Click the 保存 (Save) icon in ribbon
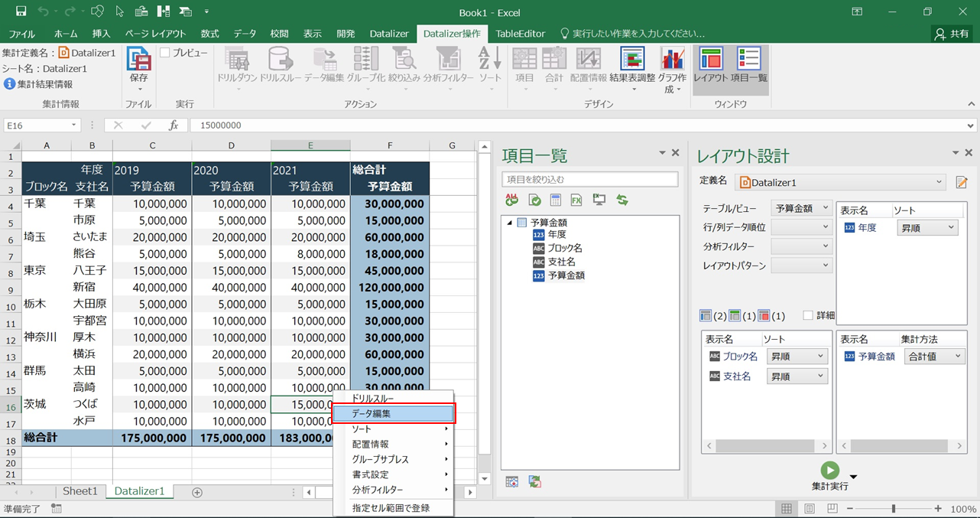The width and height of the screenshot is (980, 518). pyautogui.click(x=138, y=60)
